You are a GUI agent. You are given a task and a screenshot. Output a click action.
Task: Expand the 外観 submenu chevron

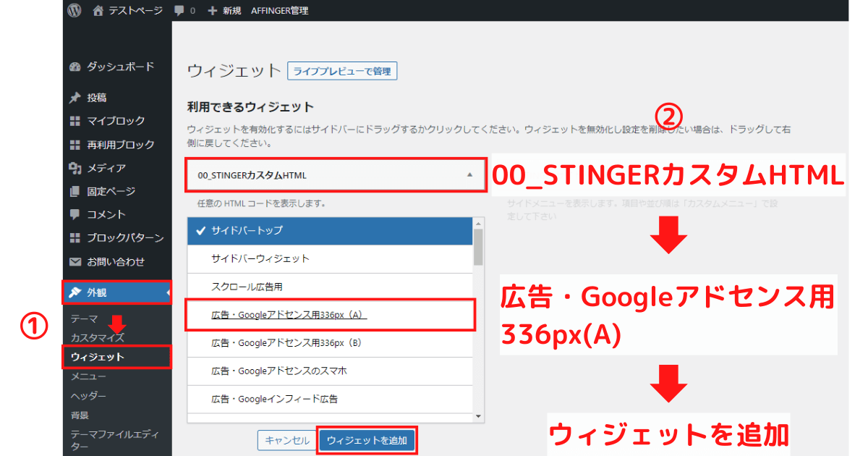[x=166, y=293]
